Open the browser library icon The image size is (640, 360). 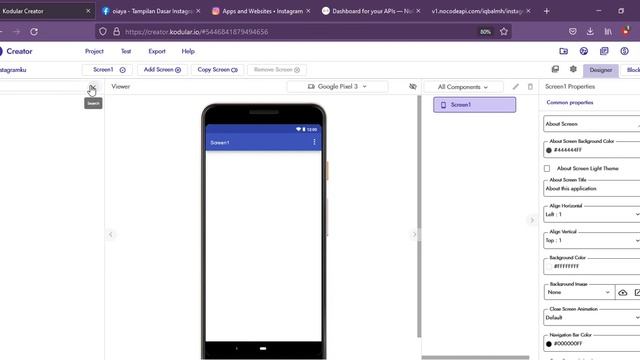tap(608, 31)
